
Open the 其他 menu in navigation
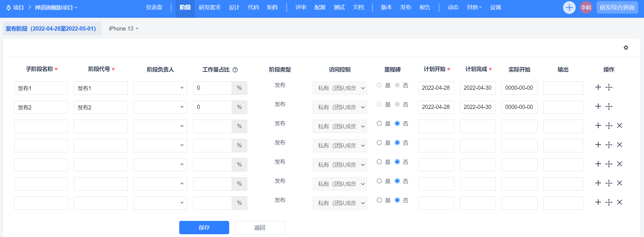click(x=474, y=8)
